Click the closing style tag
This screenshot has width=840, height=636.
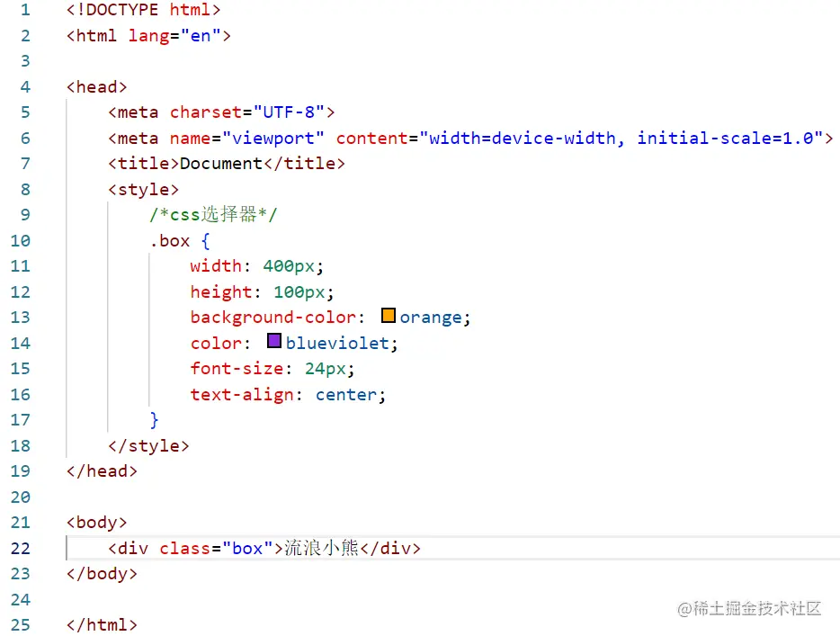(x=148, y=445)
